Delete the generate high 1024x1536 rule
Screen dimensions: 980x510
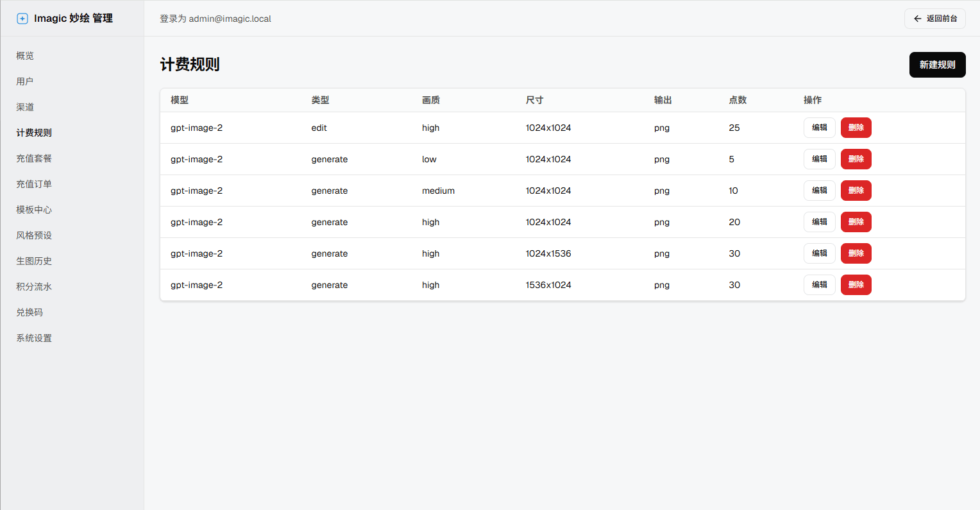(856, 253)
